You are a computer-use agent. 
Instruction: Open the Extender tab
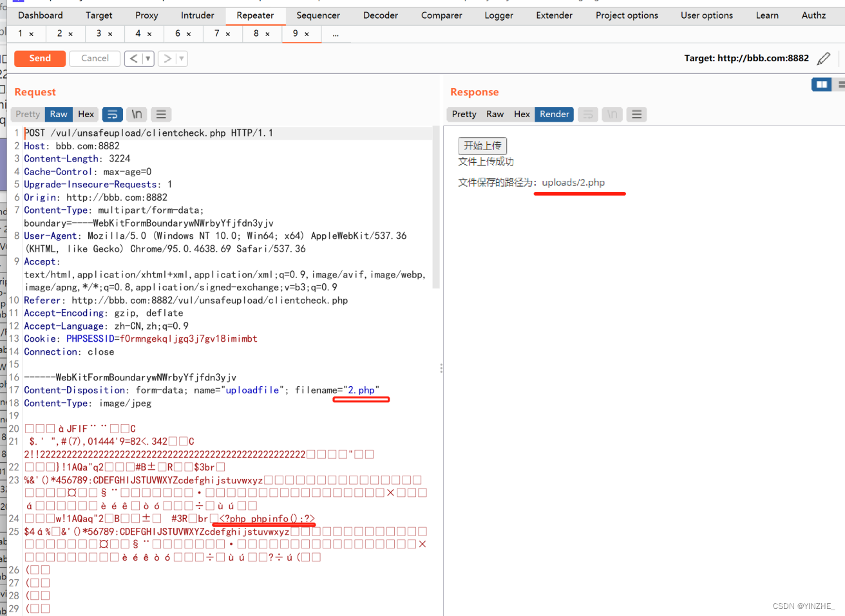555,15
